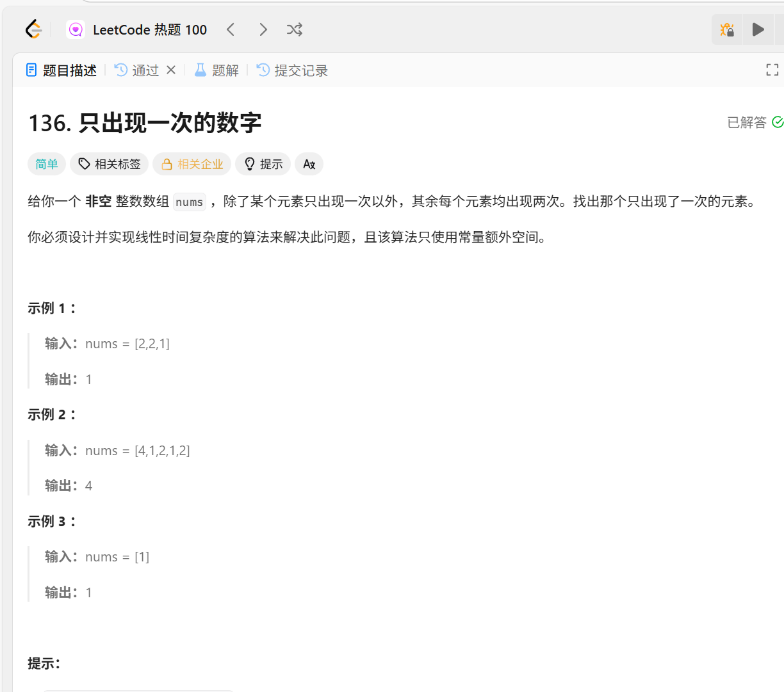Click the sentence about linear time complexity
Screen dimensions: 784x692
pyautogui.click(x=288, y=237)
